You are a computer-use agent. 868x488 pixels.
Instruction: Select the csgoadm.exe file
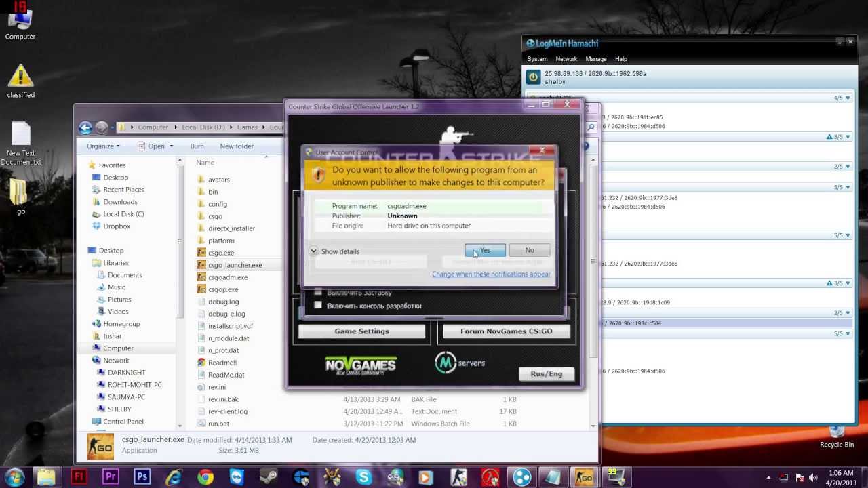coord(228,277)
